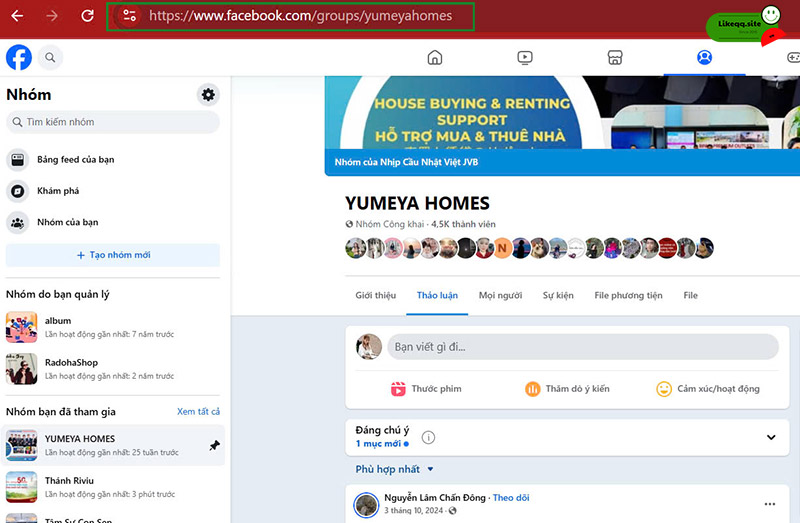Screen dimensions: 800x523
Task: Switch to Mọi người tab
Action: click(x=500, y=295)
